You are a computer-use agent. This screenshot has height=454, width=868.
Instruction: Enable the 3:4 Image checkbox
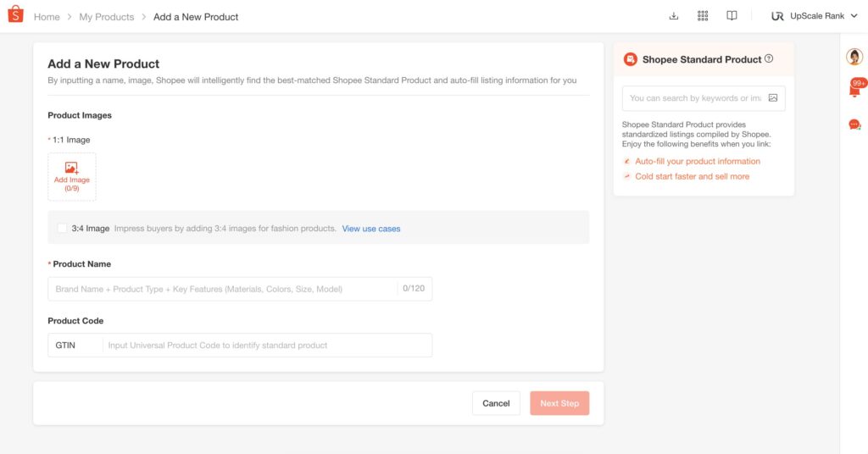pyautogui.click(x=62, y=229)
